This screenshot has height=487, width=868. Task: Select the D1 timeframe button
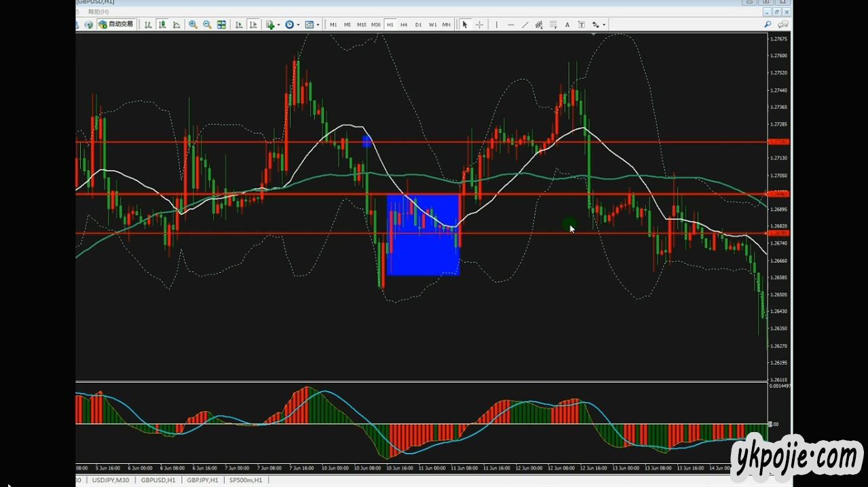point(418,24)
